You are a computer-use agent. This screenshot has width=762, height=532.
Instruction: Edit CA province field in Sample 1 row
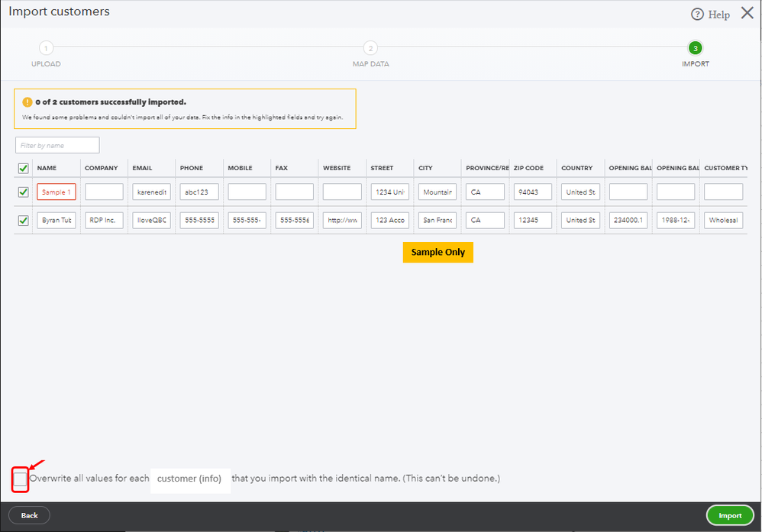485,192
